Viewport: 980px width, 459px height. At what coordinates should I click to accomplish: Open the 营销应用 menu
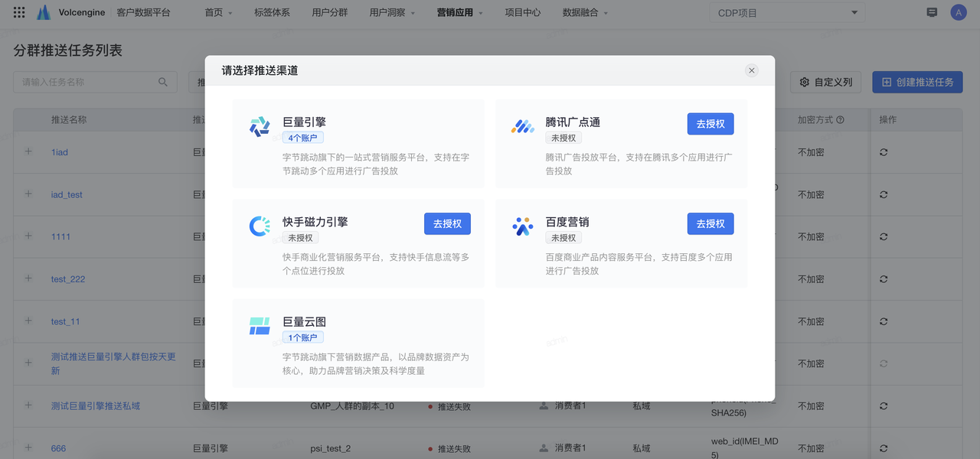[x=460, y=13]
